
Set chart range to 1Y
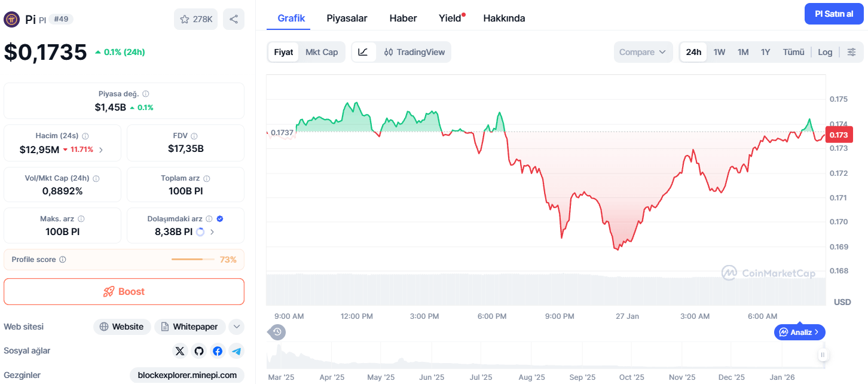pyautogui.click(x=765, y=52)
